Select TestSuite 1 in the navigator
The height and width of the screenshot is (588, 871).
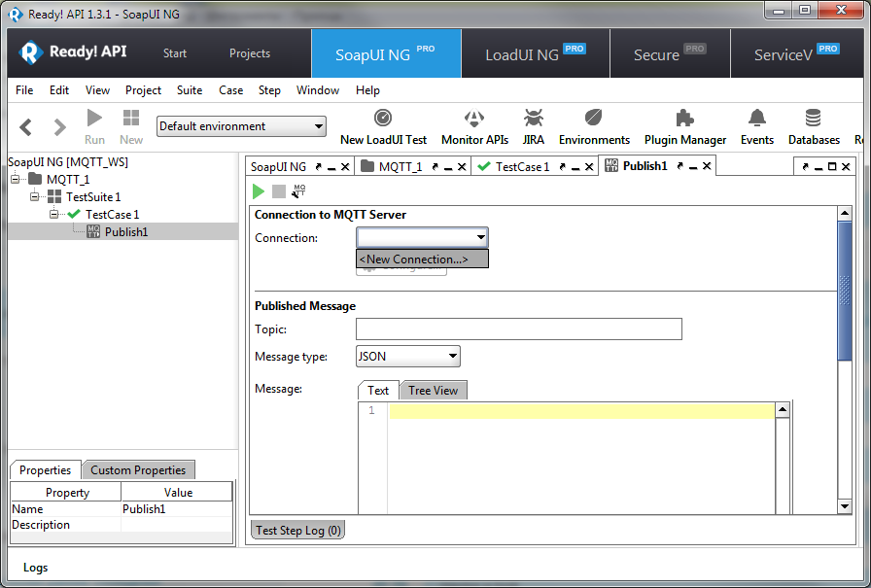click(93, 196)
